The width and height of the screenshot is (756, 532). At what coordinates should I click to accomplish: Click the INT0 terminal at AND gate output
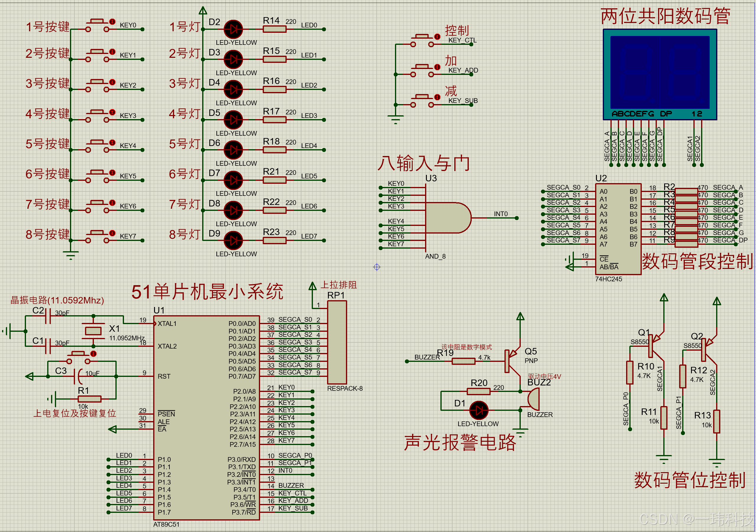(x=517, y=218)
